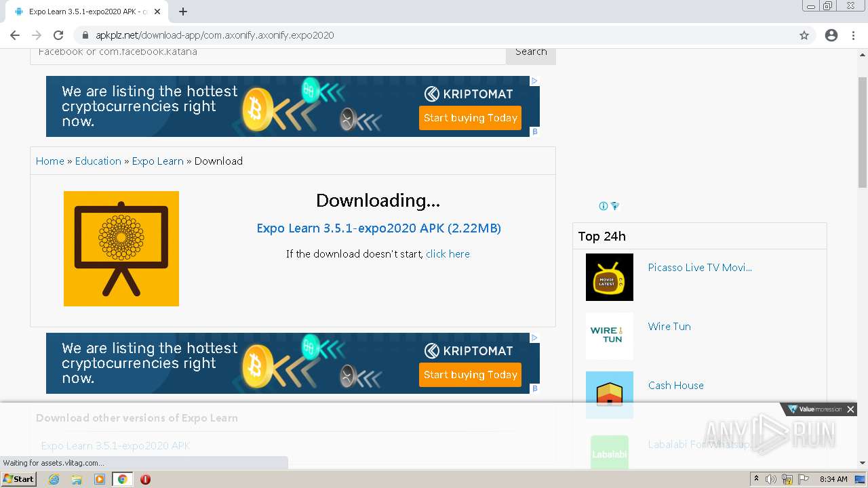Go forward to the next page
The height and width of the screenshot is (488, 868).
(37, 35)
